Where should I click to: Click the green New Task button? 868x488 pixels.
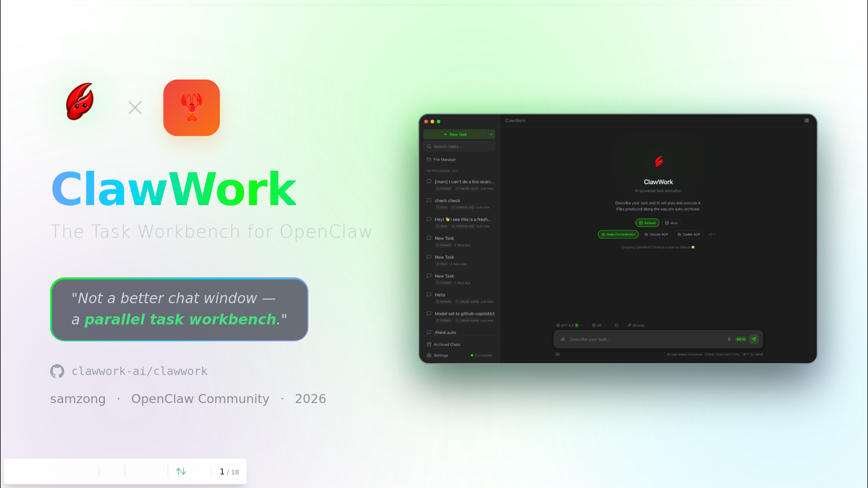coord(455,134)
